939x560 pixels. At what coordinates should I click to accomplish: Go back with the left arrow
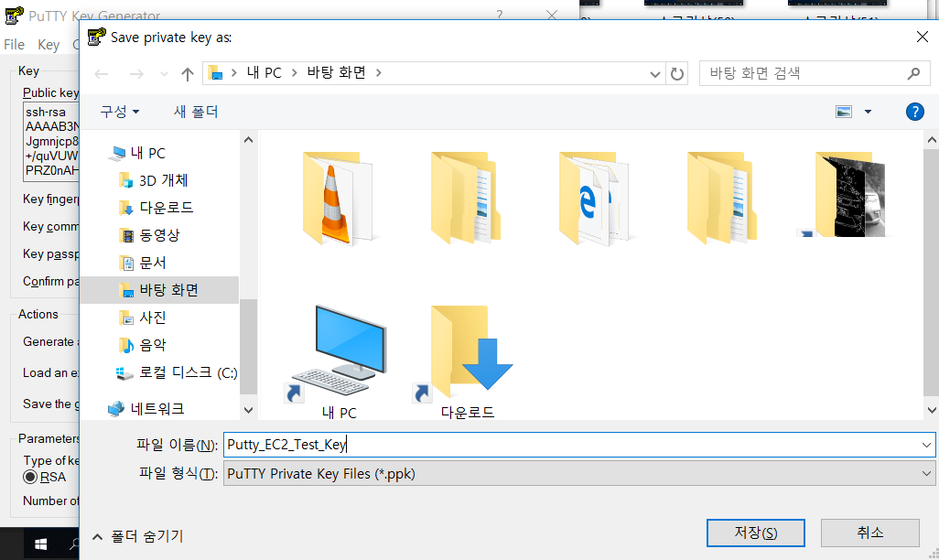pyautogui.click(x=102, y=74)
